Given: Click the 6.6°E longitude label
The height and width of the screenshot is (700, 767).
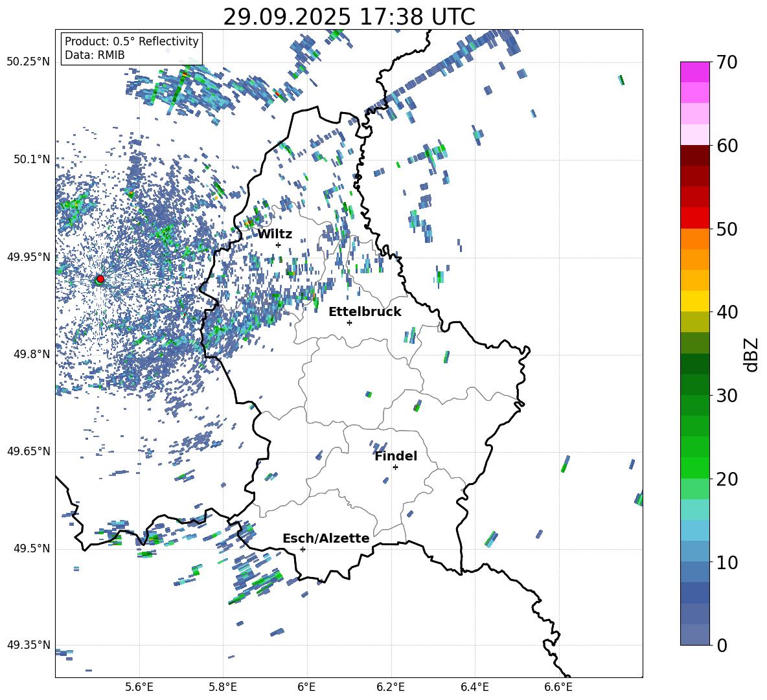Looking at the screenshot, I should coord(558,687).
